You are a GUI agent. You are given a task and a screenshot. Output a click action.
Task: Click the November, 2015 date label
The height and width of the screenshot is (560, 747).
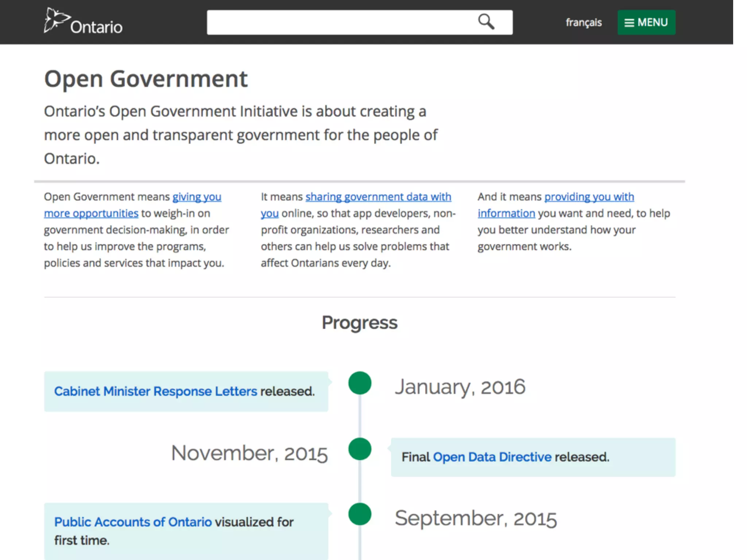(x=249, y=453)
